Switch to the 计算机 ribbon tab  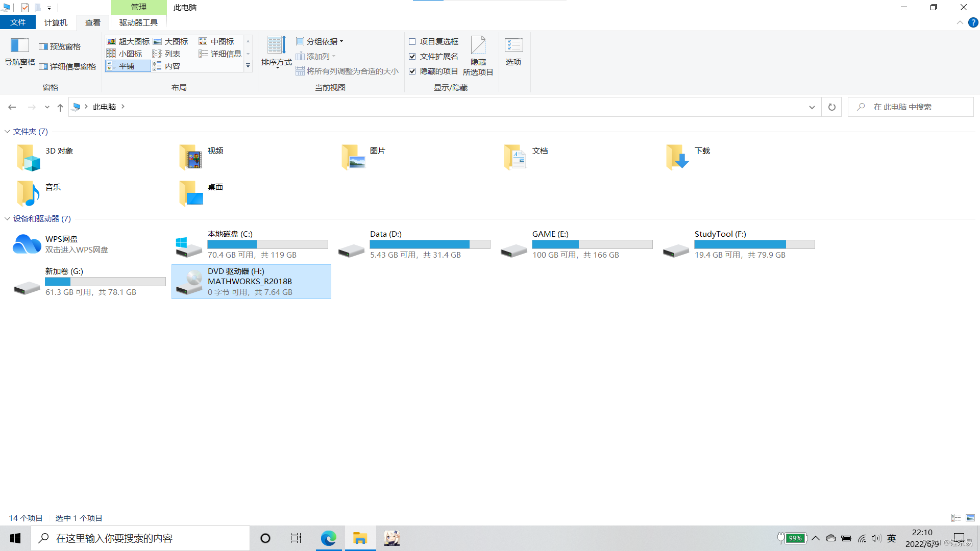[x=56, y=22]
